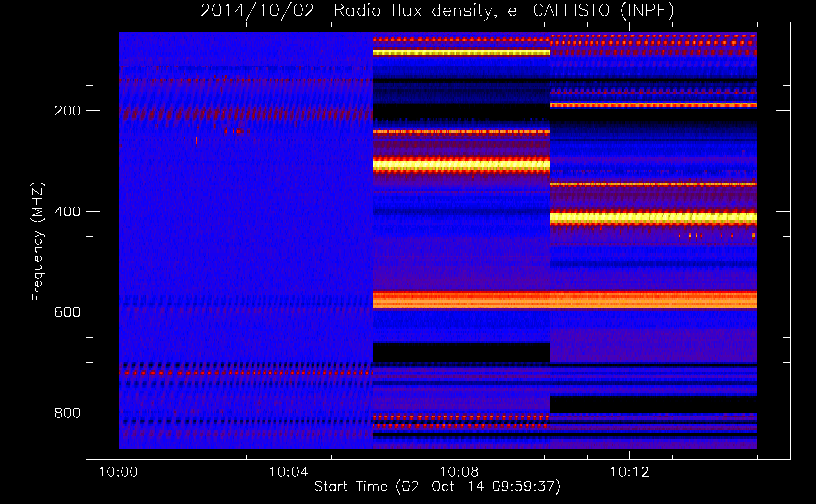The width and height of the screenshot is (816, 504).
Task: Click the '400' frequency tick label
Action: pos(68,212)
